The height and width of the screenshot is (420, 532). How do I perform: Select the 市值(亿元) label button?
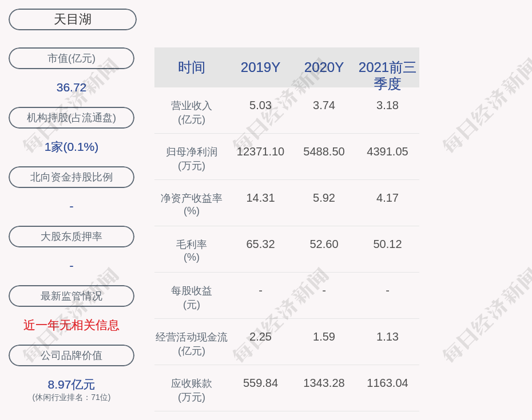[x=72, y=58]
